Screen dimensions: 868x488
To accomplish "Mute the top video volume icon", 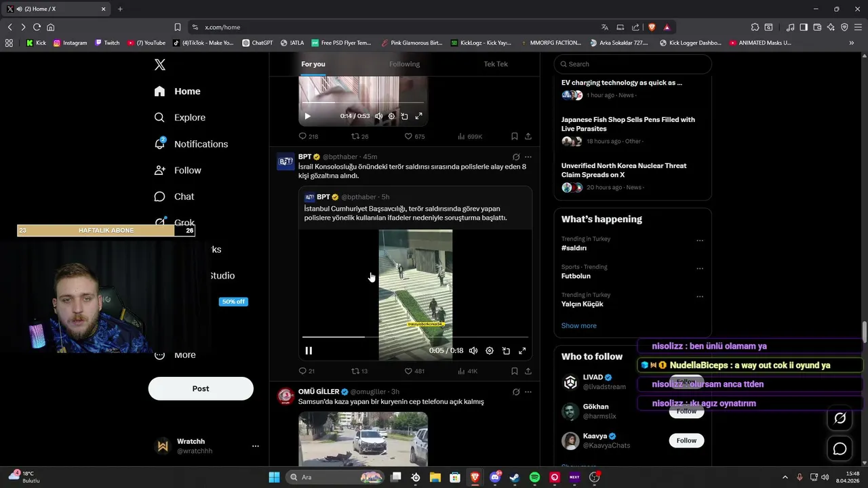I will click(x=378, y=116).
